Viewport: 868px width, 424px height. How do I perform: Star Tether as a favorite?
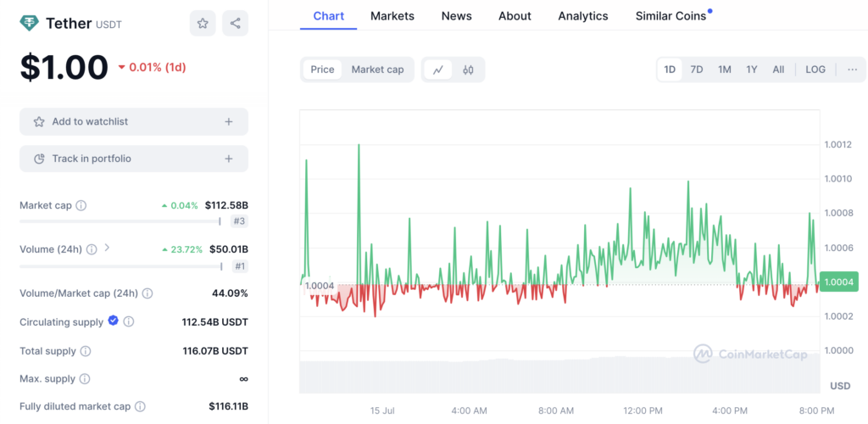pyautogui.click(x=203, y=23)
